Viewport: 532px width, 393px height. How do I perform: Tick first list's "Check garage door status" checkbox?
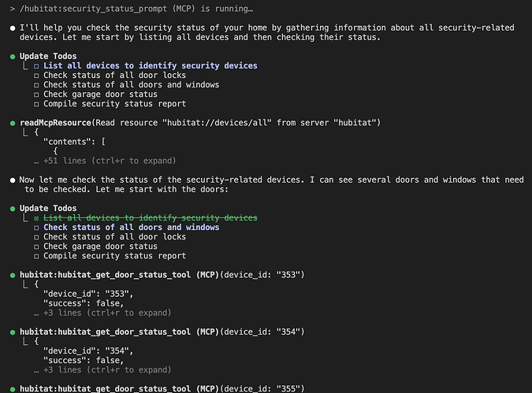click(x=36, y=95)
